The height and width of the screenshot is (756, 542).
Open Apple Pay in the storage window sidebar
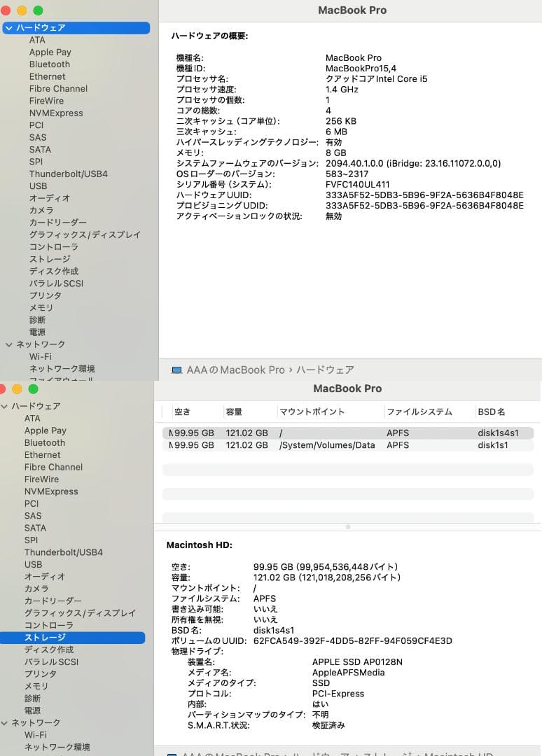tap(46, 430)
